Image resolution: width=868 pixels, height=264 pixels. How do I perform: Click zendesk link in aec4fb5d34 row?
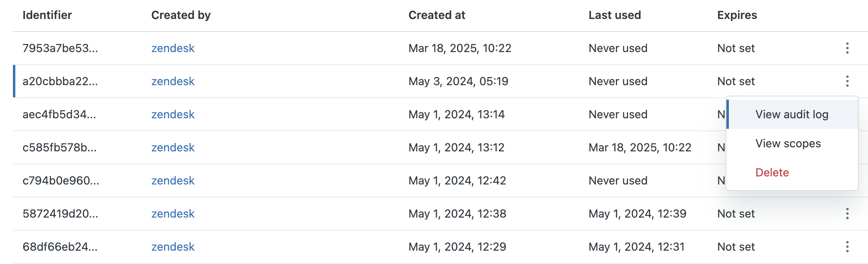click(x=173, y=114)
